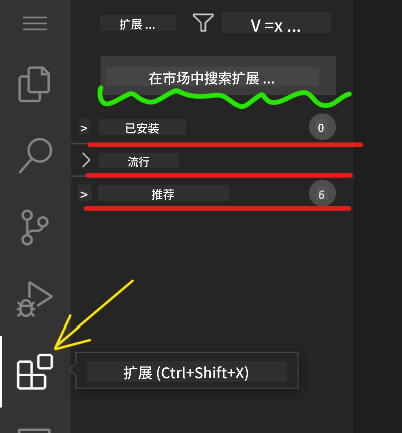This screenshot has width=402, height=433.
Task: Focus the 在市场中搜索扩展 search field
Action: 218,76
